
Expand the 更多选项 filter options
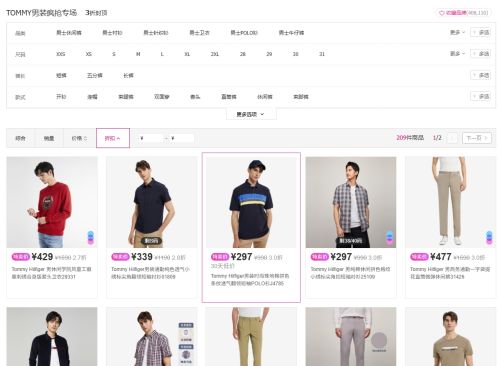click(x=251, y=114)
